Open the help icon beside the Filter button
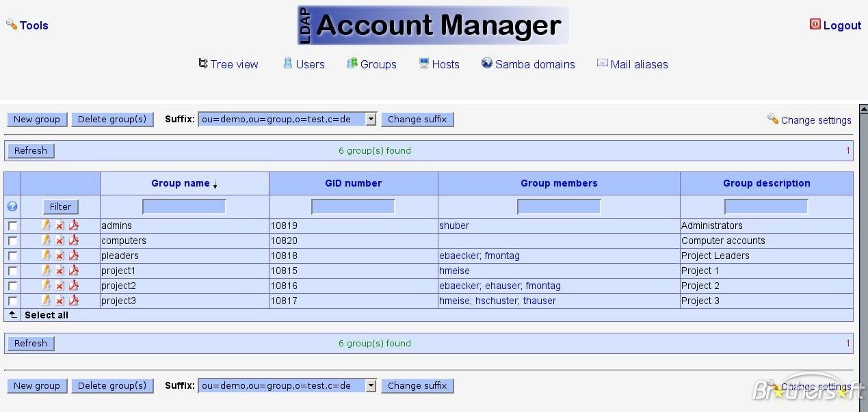Screen dimensions: 868x412 click(12, 206)
